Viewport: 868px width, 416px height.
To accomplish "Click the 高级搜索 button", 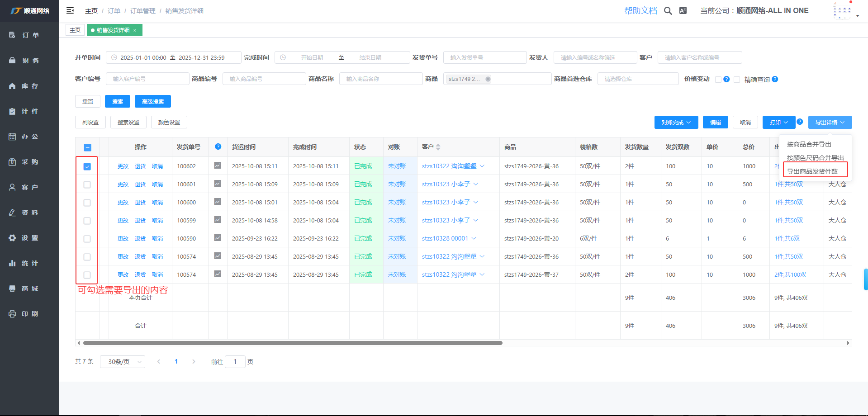I will (152, 102).
